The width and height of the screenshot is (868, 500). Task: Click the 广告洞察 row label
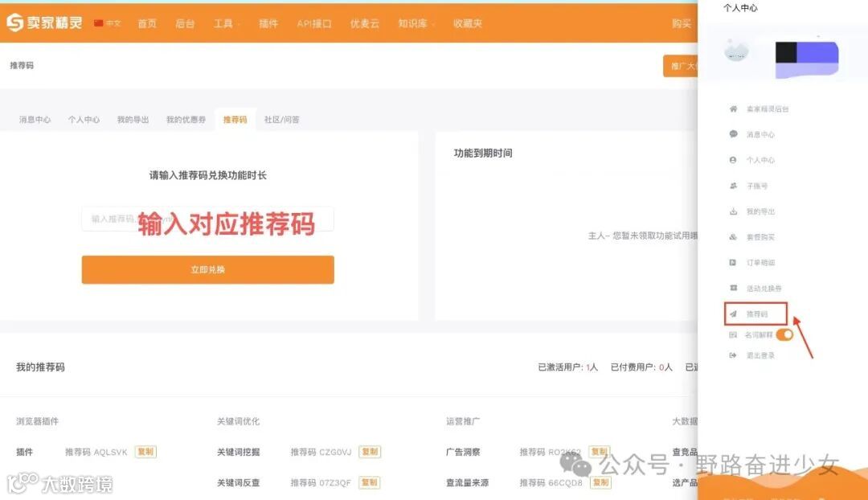(x=464, y=452)
